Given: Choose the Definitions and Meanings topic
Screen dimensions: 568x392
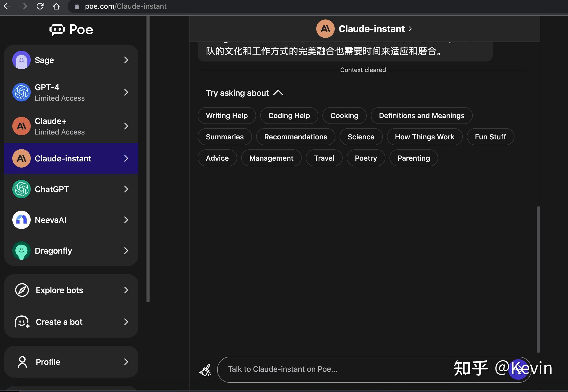Looking at the screenshot, I should (x=421, y=116).
